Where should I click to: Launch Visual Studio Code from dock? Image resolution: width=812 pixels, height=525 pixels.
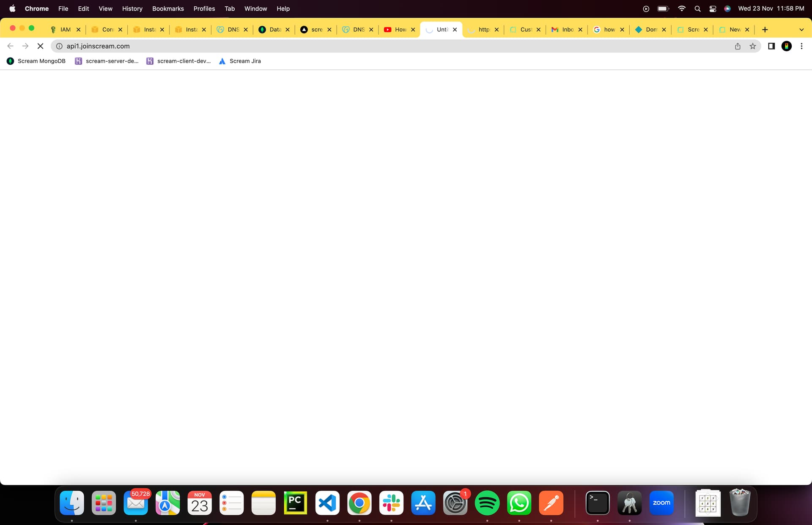click(327, 503)
